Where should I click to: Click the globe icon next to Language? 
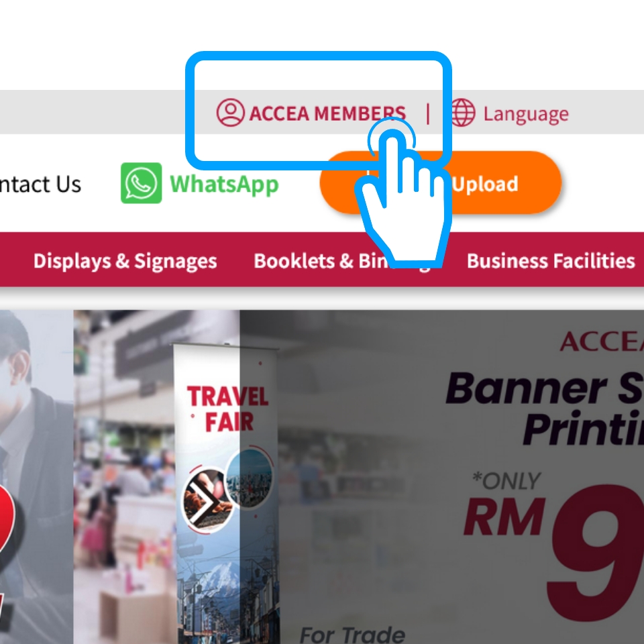pyautogui.click(x=464, y=113)
